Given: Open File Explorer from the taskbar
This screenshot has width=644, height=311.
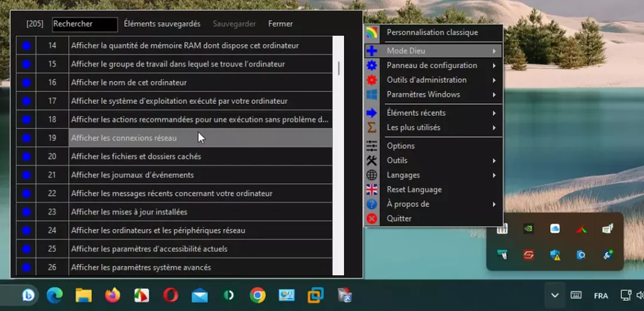Looking at the screenshot, I should tap(84, 295).
